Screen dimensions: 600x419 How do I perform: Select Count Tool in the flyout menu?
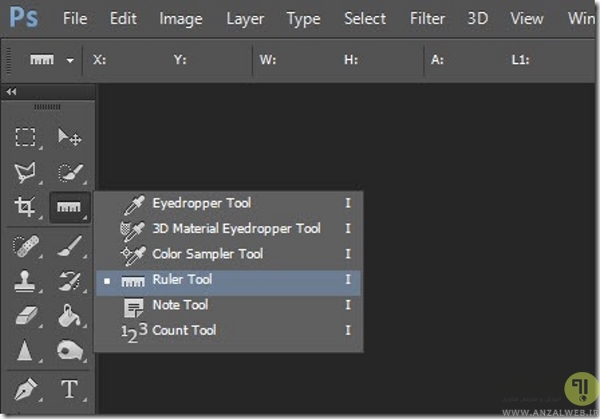[x=184, y=330]
